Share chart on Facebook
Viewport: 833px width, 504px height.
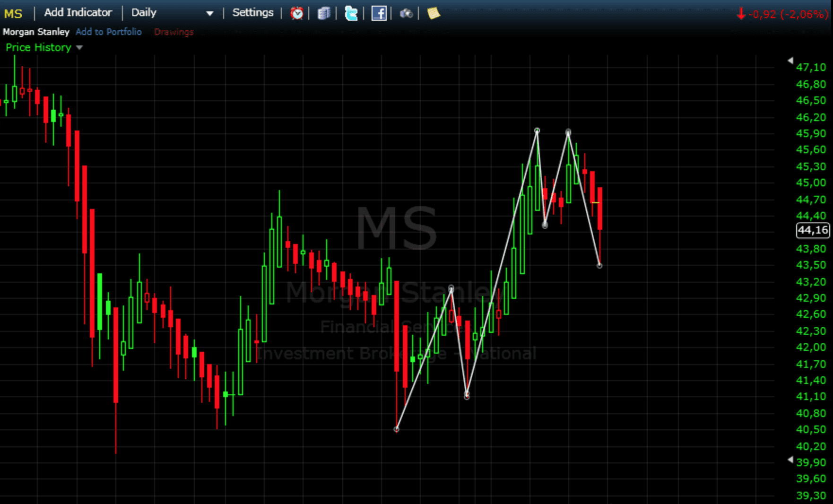pos(379,13)
